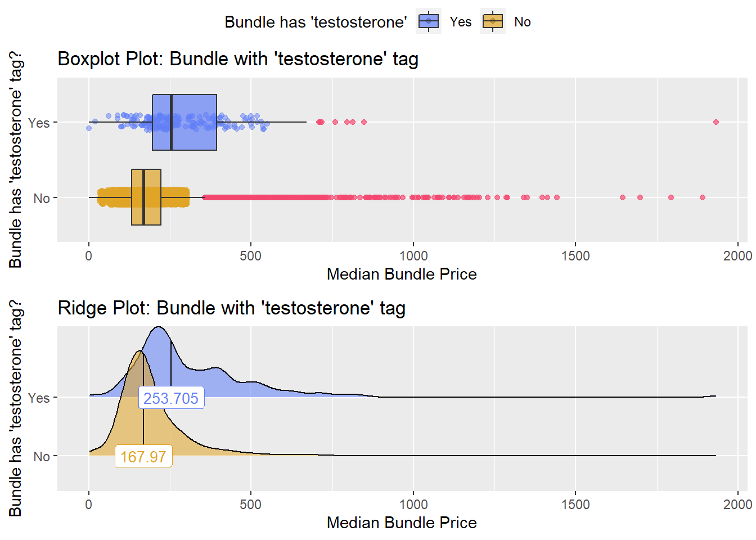Click the Boxplot Plot title text
The image size is (756, 540).
coord(238,59)
